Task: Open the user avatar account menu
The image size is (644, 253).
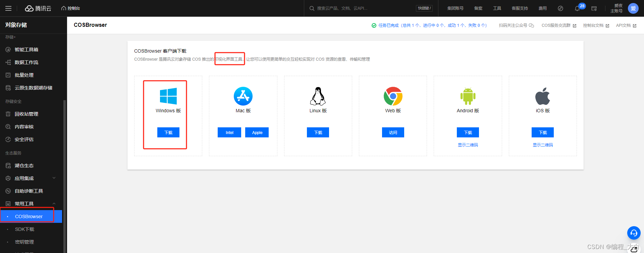Action: [x=633, y=8]
